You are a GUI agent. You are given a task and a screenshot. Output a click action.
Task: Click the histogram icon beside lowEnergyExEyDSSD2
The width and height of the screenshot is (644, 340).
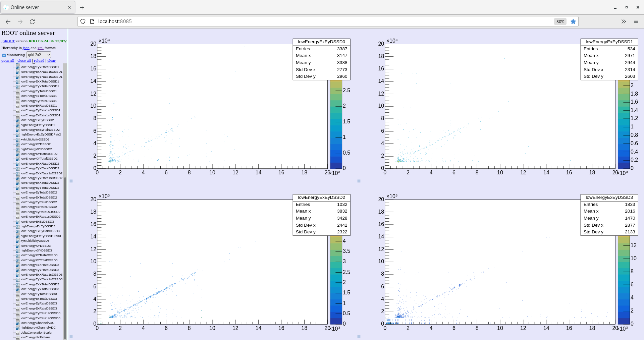[x=18, y=120]
